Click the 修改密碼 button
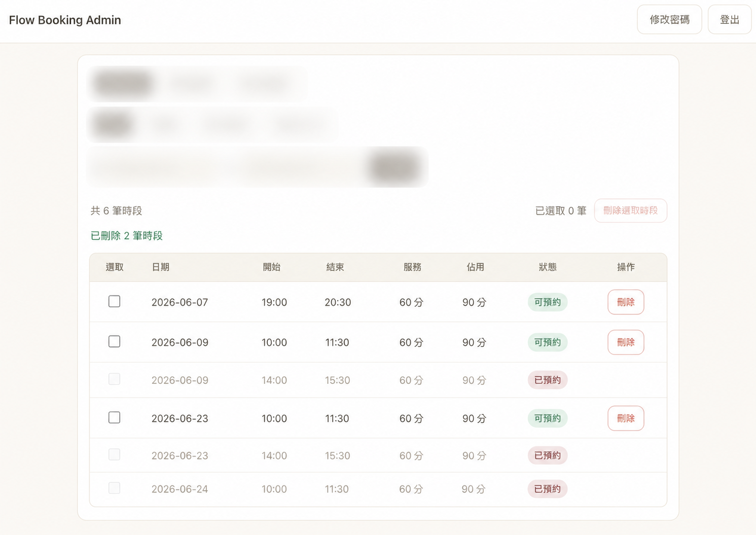The width and height of the screenshot is (756, 535). (669, 20)
